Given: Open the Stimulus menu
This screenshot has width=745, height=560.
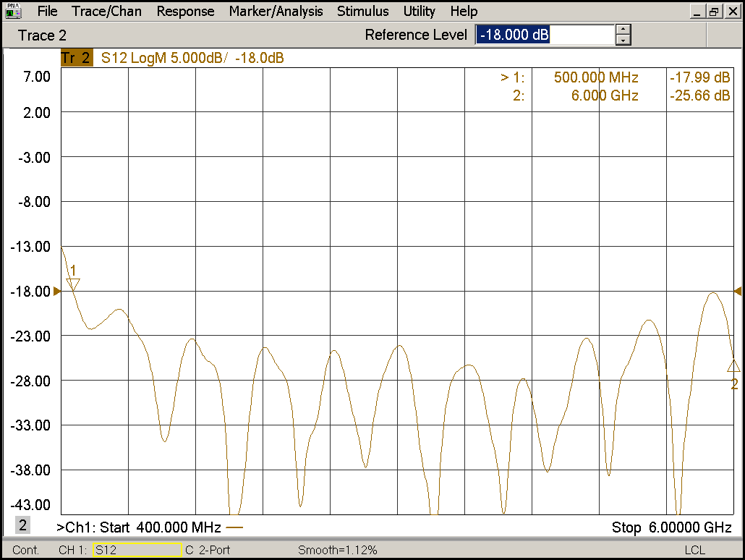Looking at the screenshot, I should coord(362,12).
